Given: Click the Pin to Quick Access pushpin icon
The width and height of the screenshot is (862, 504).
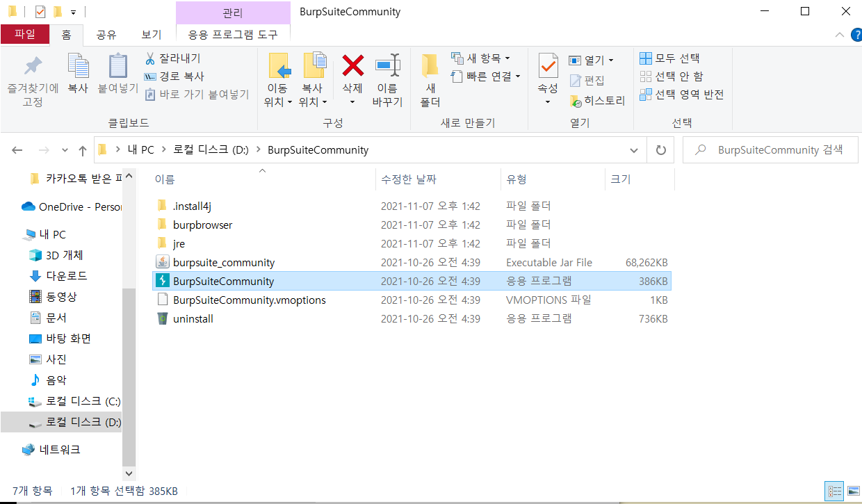Looking at the screenshot, I should coord(33,66).
